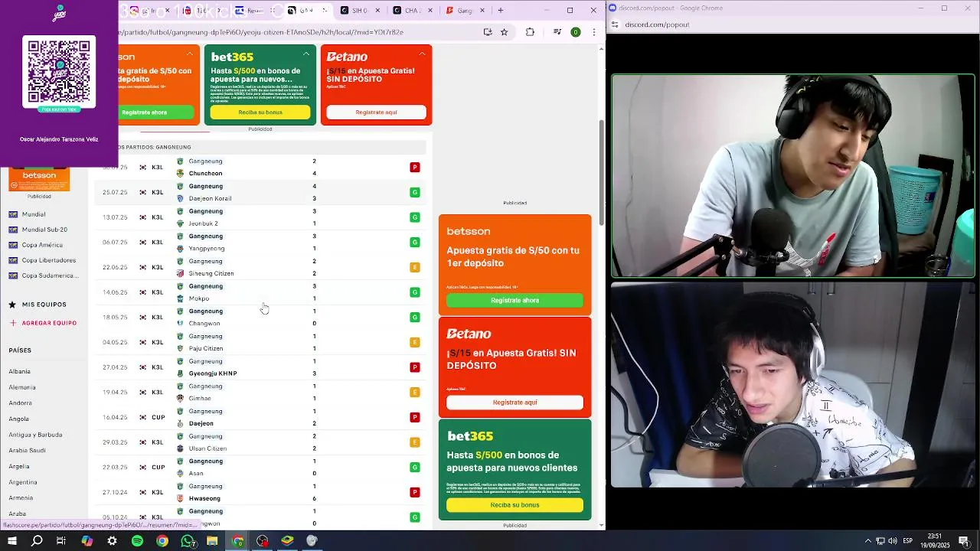Click the Mundial league link in sidebar

[34, 214]
